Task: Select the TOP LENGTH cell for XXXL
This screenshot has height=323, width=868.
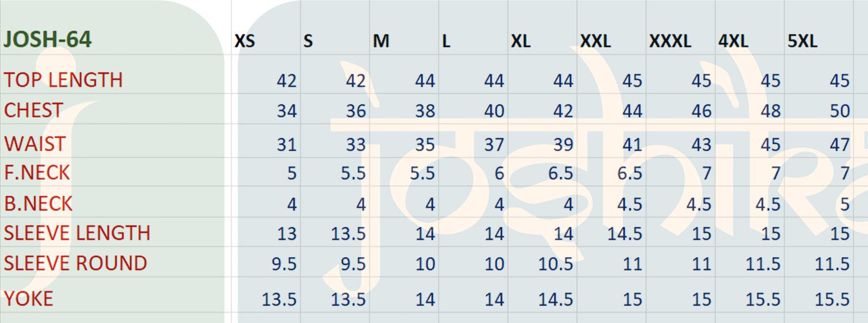Action: click(x=701, y=81)
